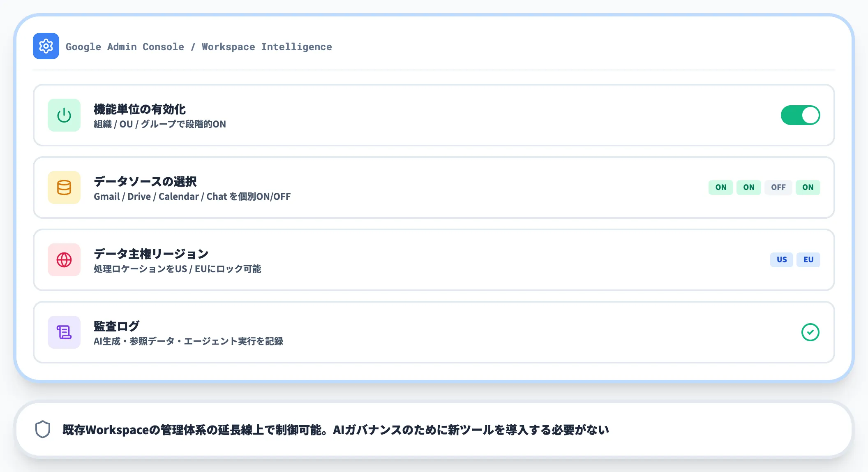Toggle the Chat ON badge
The height and width of the screenshot is (472, 868).
point(808,187)
